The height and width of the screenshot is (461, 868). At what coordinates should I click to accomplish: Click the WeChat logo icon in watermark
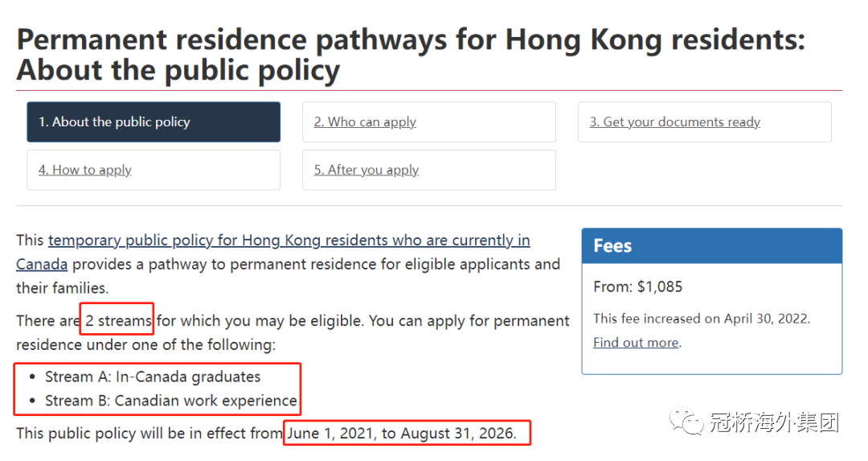click(686, 422)
